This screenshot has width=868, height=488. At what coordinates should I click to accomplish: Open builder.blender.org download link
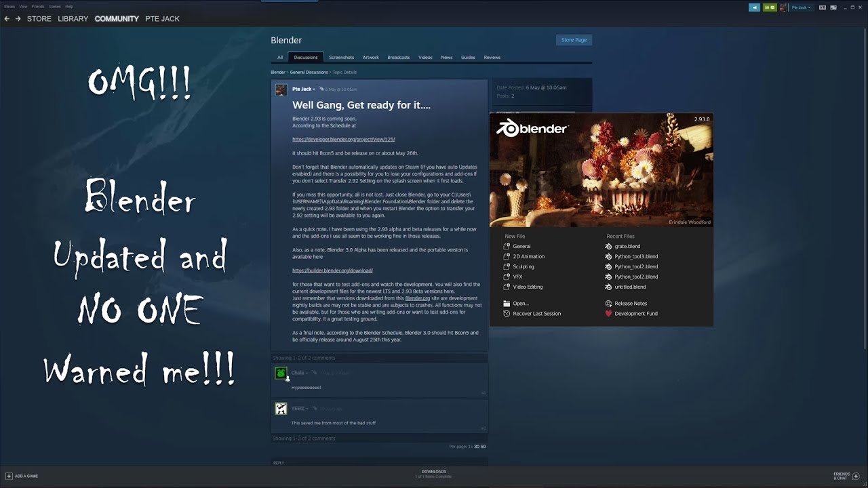pyautogui.click(x=332, y=270)
